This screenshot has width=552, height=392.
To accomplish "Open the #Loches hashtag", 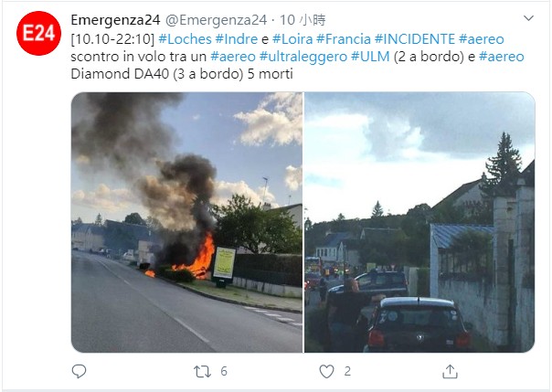I will point(186,38).
